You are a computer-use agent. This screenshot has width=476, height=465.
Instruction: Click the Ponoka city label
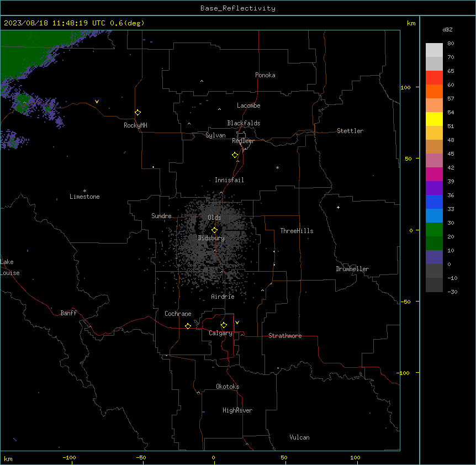coord(265,75)
